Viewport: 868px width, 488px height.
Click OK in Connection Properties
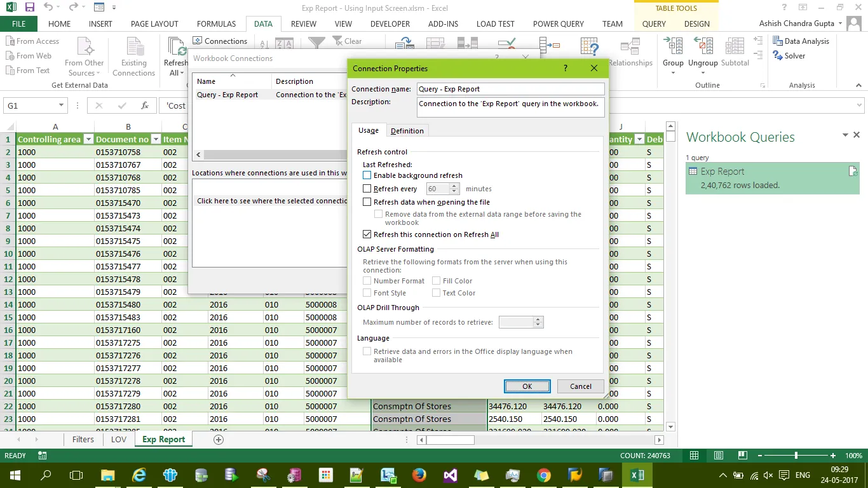pyautogui.click(x=527, y=386)
